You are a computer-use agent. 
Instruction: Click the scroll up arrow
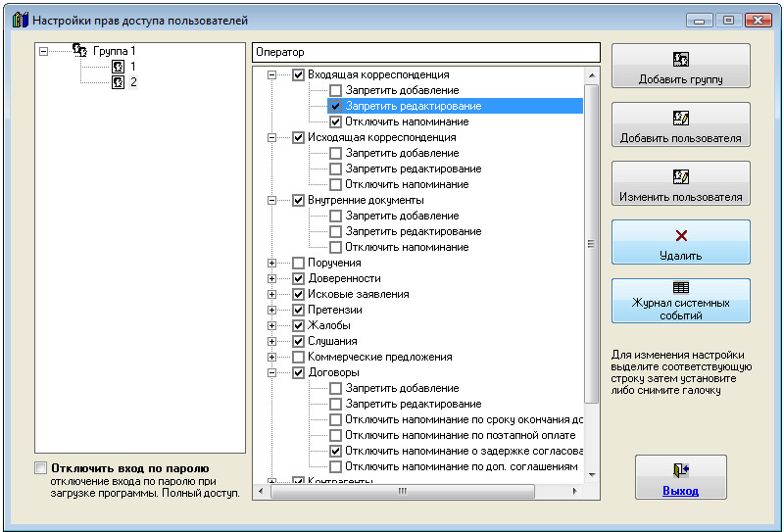[592, 75]
